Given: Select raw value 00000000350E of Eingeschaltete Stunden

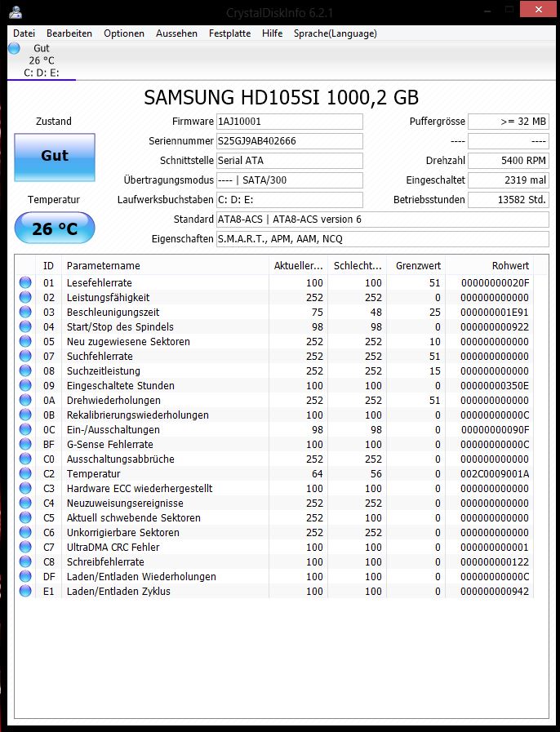Looking at the screenshot, I should pyautogui.click(x=495, y=386).
